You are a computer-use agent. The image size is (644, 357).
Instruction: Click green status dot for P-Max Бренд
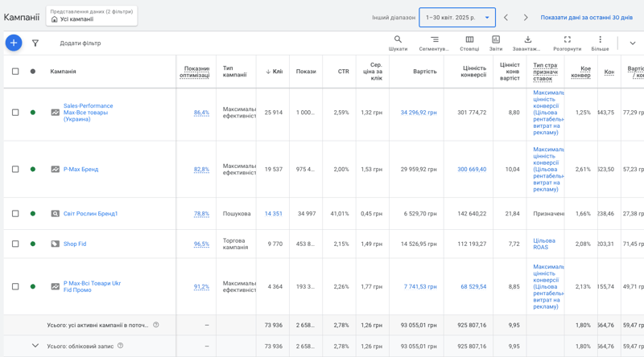tap(33, 169)
